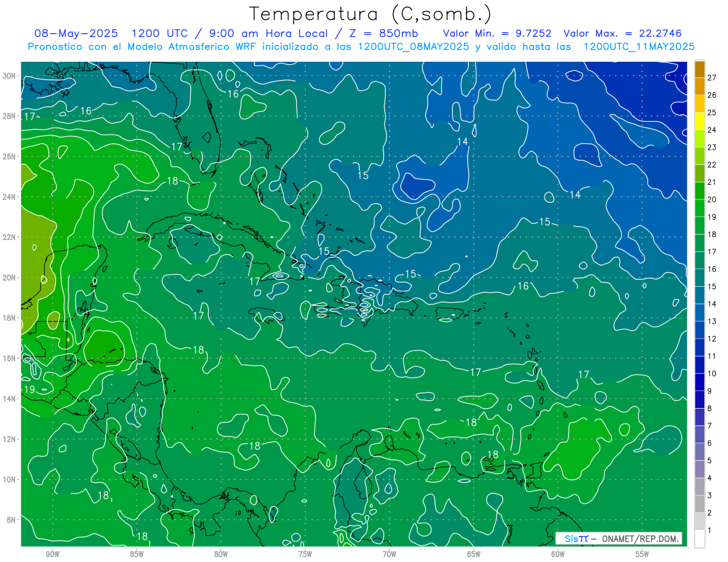Viewport: 728px width, 562px height.
Task: Click the '4' value on the color scale
Action: pos(710,478)
